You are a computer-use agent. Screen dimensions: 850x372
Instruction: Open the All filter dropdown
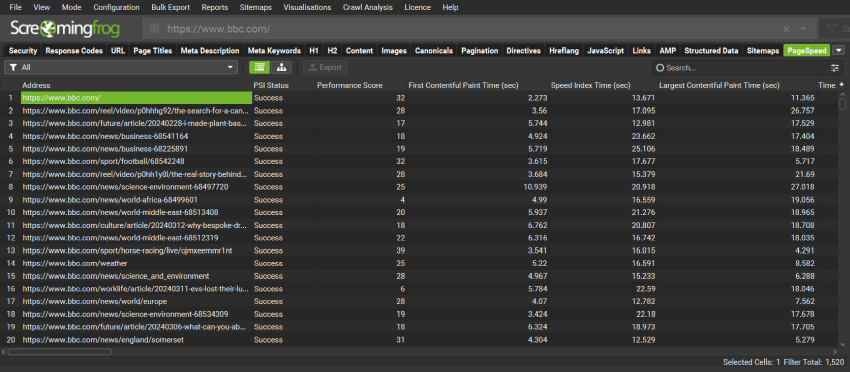pyautogui.click(x=121, y=68)
